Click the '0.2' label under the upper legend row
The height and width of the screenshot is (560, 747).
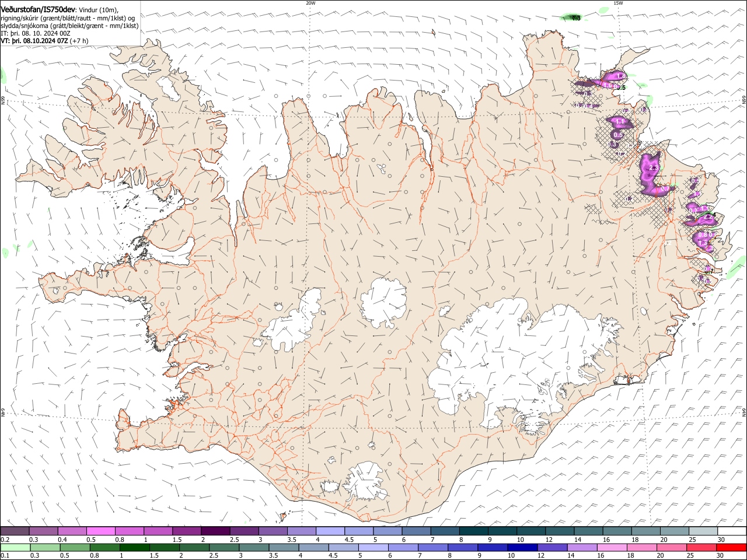[5, 540]
